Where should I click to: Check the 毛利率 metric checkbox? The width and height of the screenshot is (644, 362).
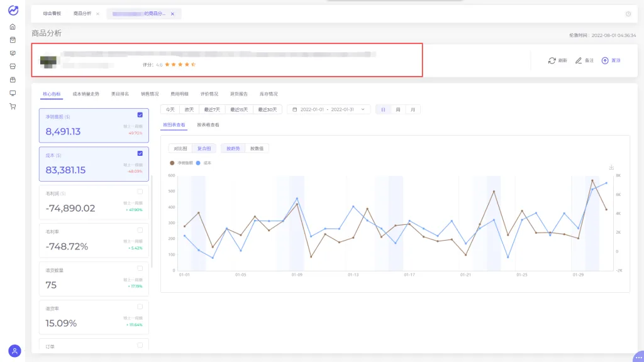(140, 230)
